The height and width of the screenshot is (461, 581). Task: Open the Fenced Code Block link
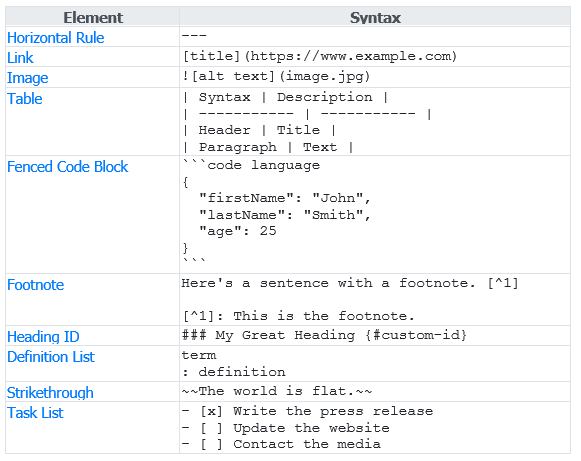67,167
